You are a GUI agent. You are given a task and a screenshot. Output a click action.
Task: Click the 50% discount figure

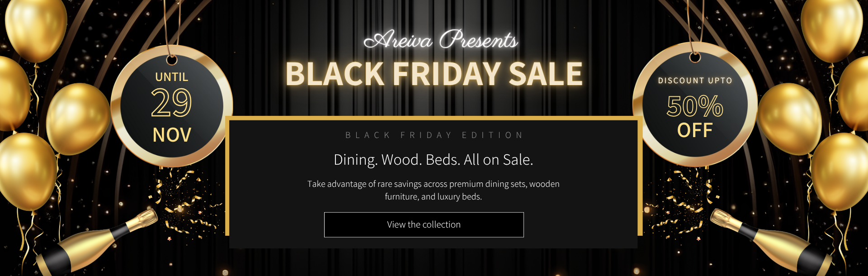(x=695, y=106)
